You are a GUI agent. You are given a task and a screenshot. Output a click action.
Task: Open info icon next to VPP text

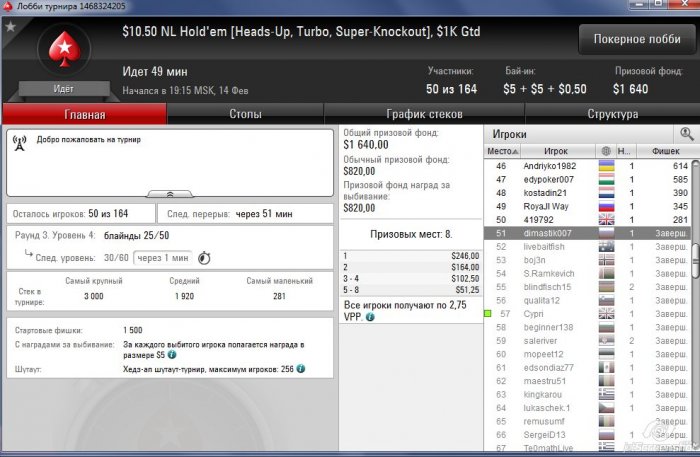point(370,317)
